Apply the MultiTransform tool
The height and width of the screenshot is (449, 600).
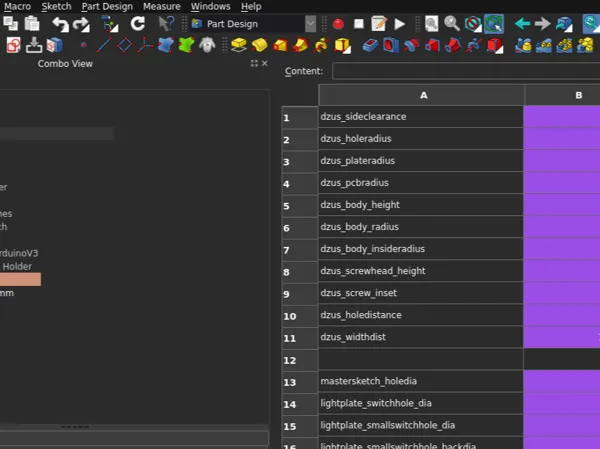[x=585, y=45]
